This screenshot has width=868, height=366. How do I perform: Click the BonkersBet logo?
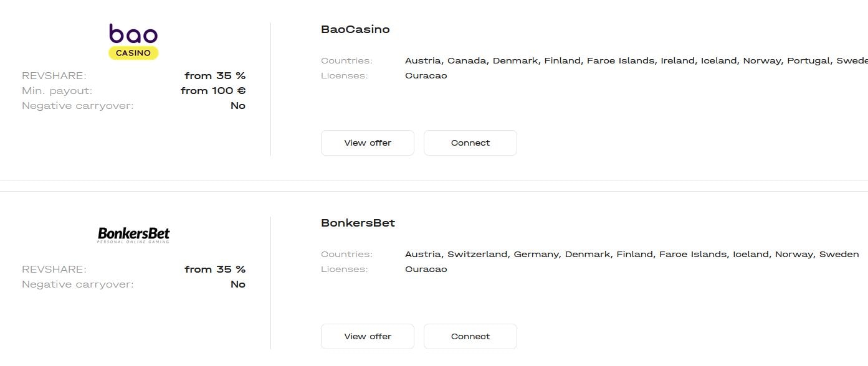pyautogui.click(x=133, y=235)
